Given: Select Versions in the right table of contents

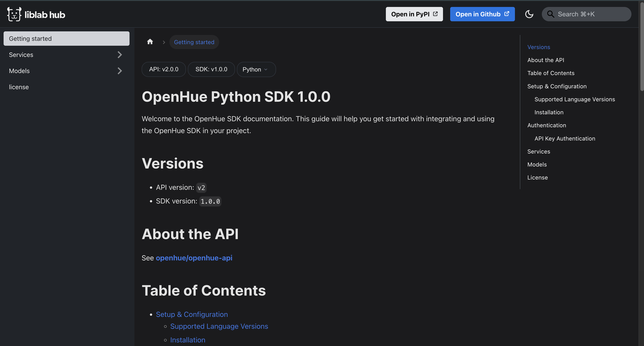Looking at the screenshot, I should 538,47.
